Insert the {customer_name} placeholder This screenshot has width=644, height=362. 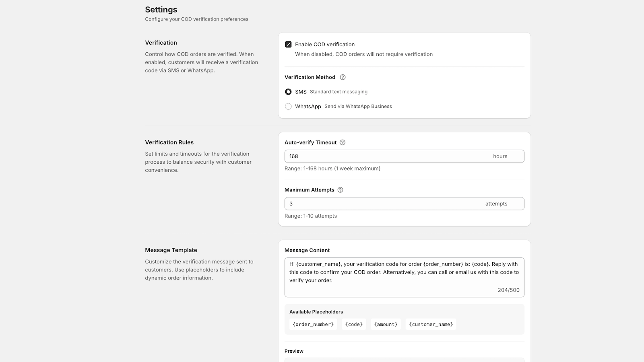click(431, 324)
